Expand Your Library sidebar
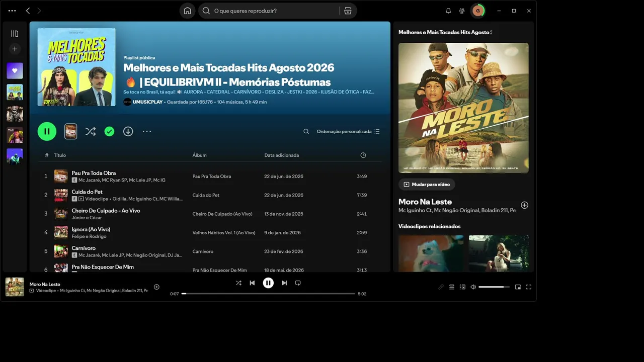 [x=15, y=34]
